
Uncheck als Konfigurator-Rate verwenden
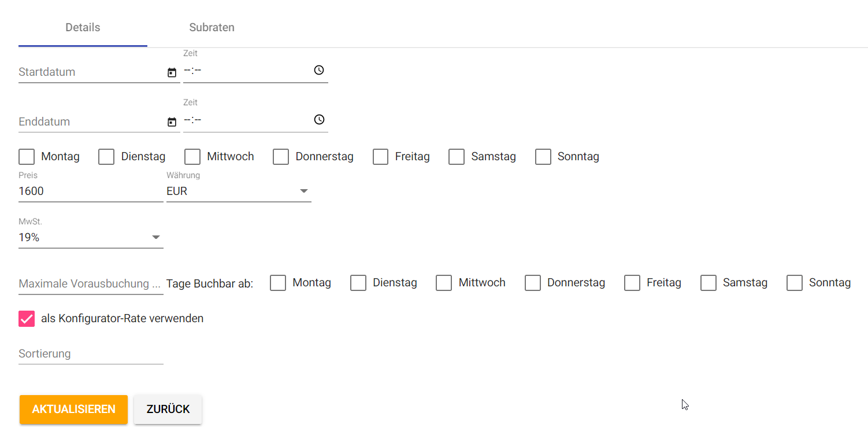pyautogui.click(x=27, y=319)
